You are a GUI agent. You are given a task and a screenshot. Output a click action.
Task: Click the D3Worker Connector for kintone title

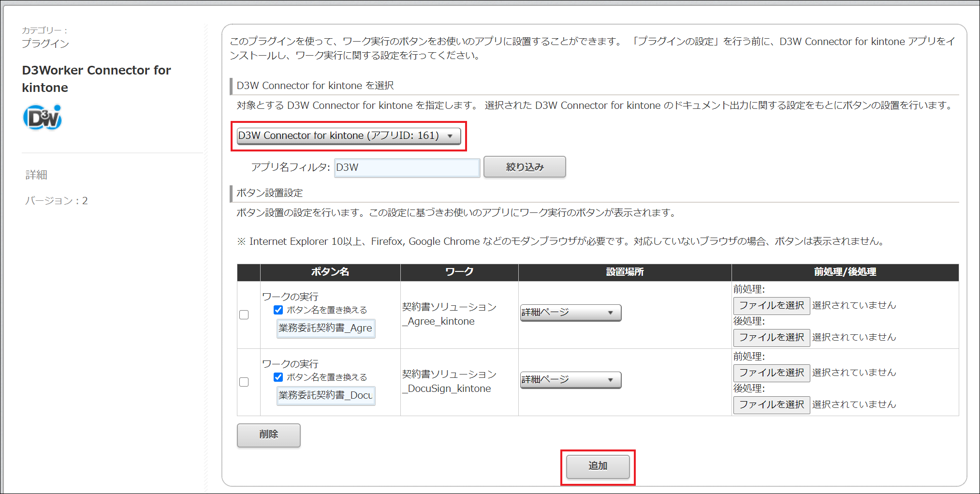click(x=96, y=79)
